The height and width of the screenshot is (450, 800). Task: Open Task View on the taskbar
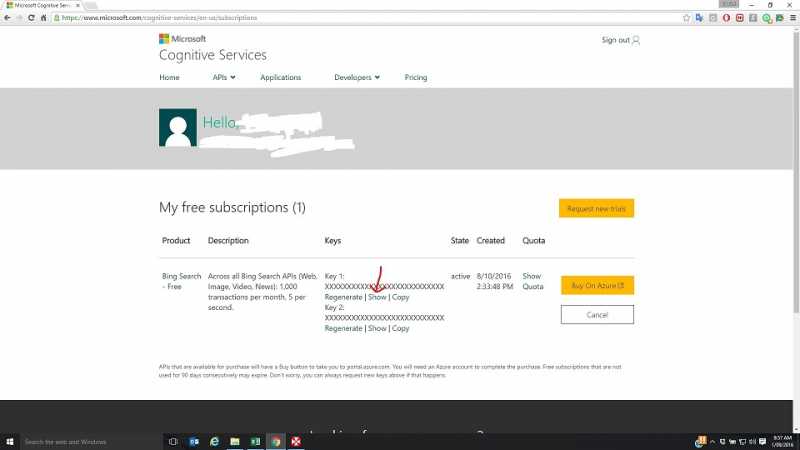(173, 442)
